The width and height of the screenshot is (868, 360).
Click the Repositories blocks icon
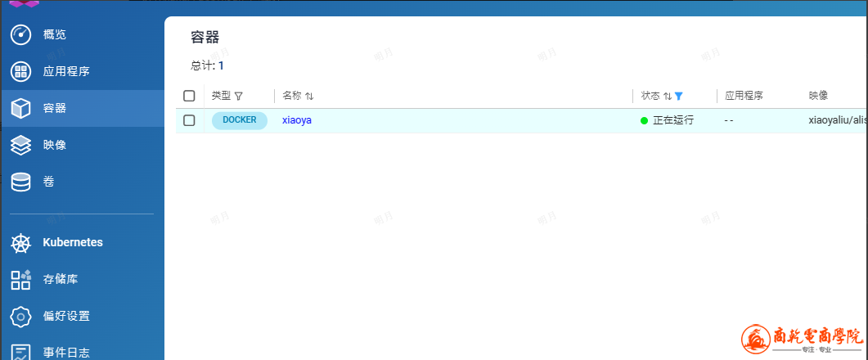pos(21,279)
